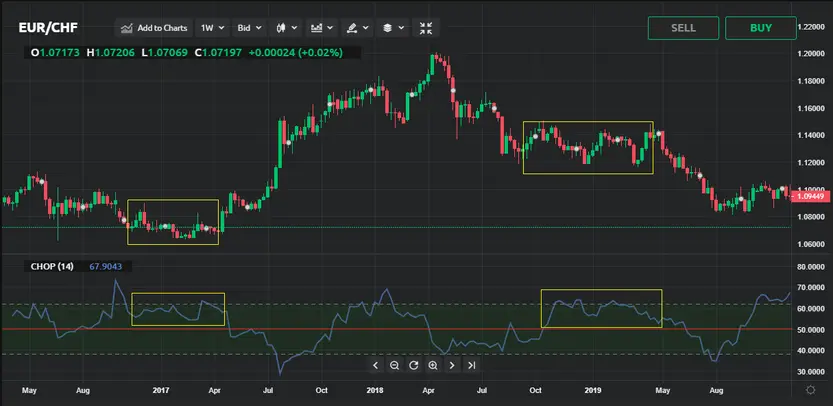
Task: Toggle fullscreen chart view
Action: pos(426,28)
